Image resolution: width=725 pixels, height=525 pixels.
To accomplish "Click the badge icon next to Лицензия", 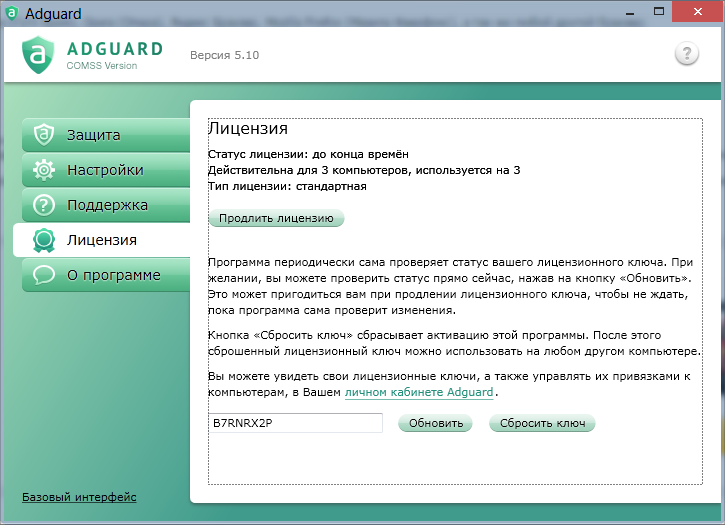I will point(44,240).
